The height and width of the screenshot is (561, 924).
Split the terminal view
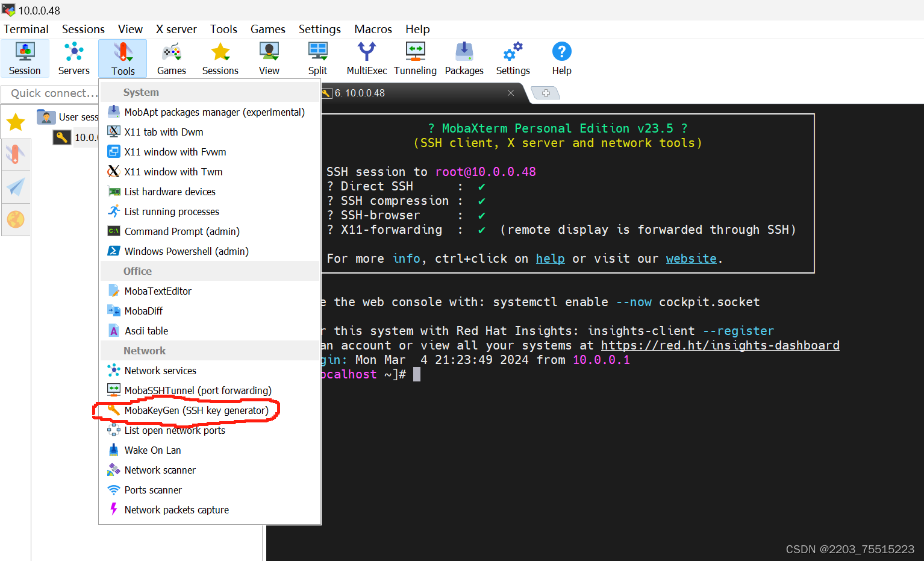[x=317, y=58]
